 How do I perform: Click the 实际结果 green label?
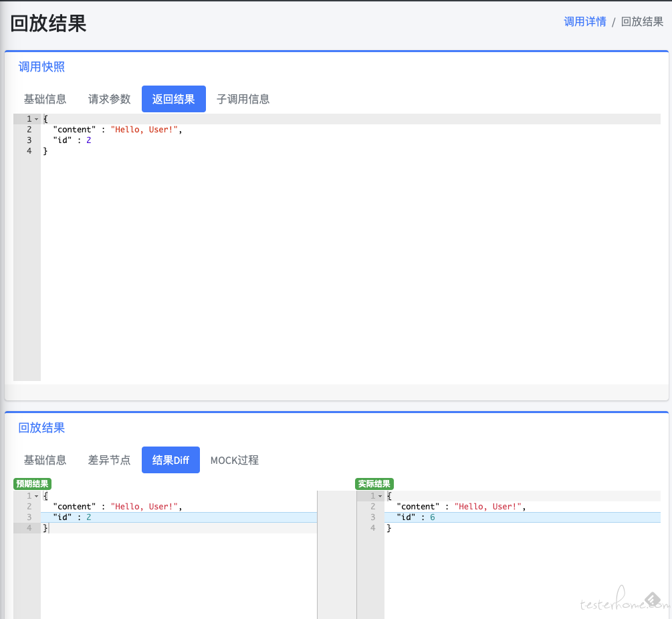coord(374,483)
